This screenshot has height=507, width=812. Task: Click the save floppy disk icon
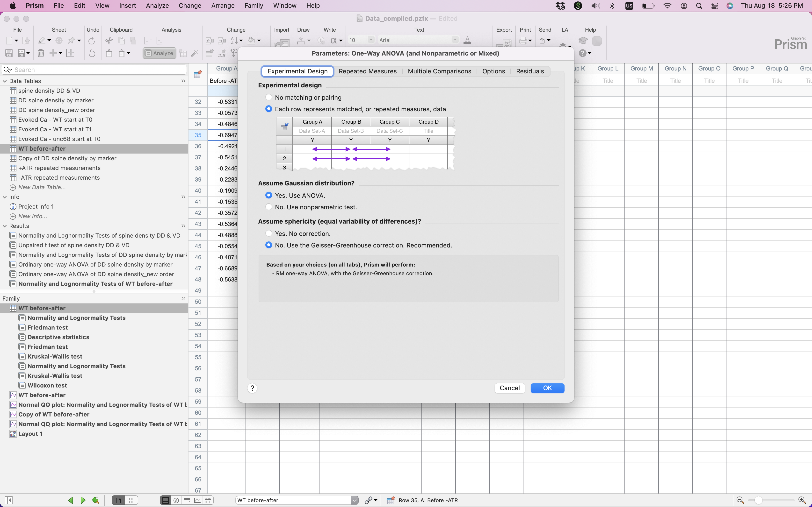coord(9,53)
